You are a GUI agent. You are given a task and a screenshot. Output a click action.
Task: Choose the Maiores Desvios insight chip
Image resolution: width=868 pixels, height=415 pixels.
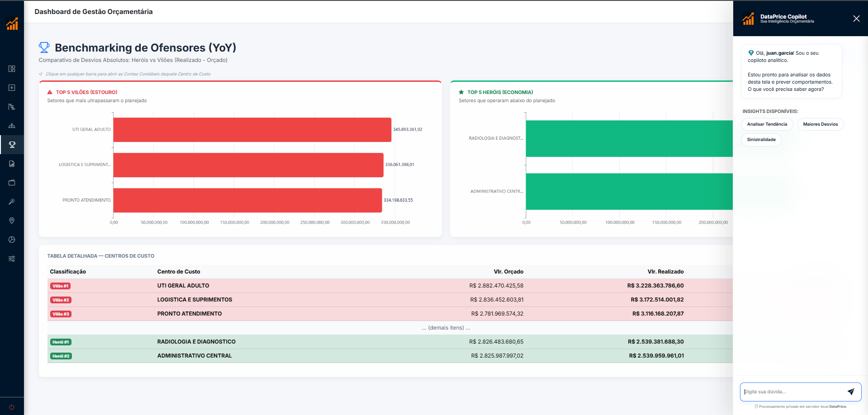point(820,124)
